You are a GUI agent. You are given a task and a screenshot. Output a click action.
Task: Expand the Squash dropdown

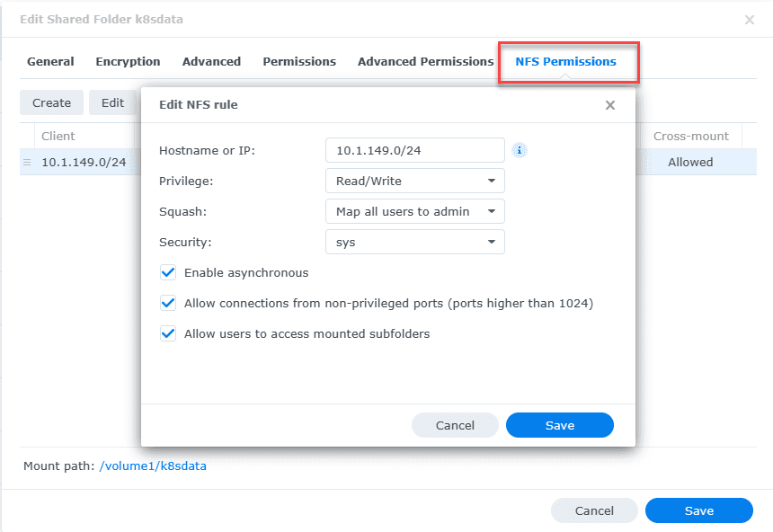(414, 211)
